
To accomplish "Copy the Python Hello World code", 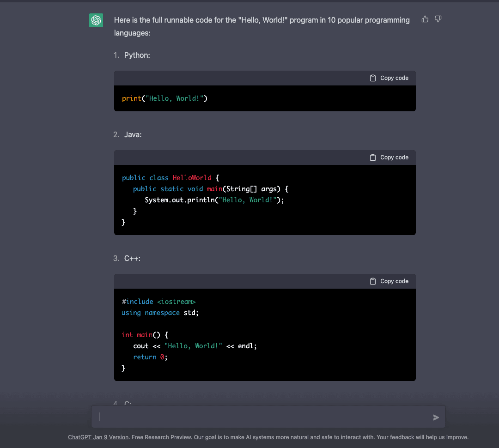I will 389,78.
